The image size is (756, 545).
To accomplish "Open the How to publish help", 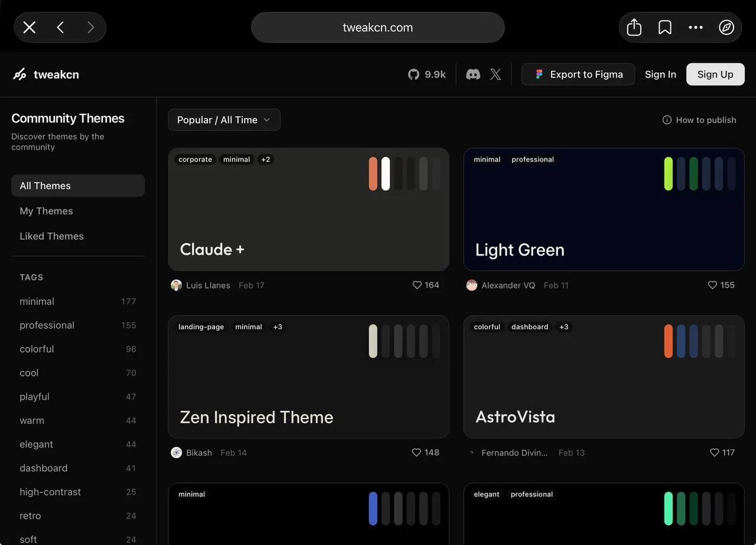I will (x=699, y=120).
